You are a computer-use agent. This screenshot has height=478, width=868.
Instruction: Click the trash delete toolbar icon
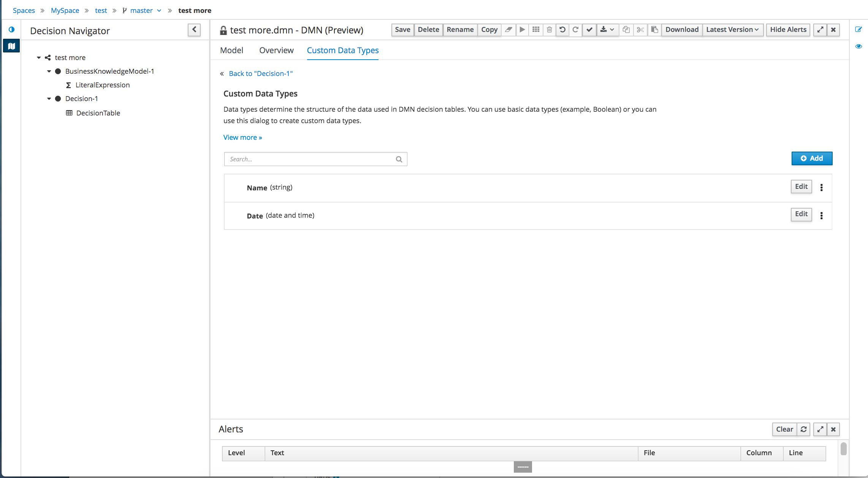click(549, 30)
